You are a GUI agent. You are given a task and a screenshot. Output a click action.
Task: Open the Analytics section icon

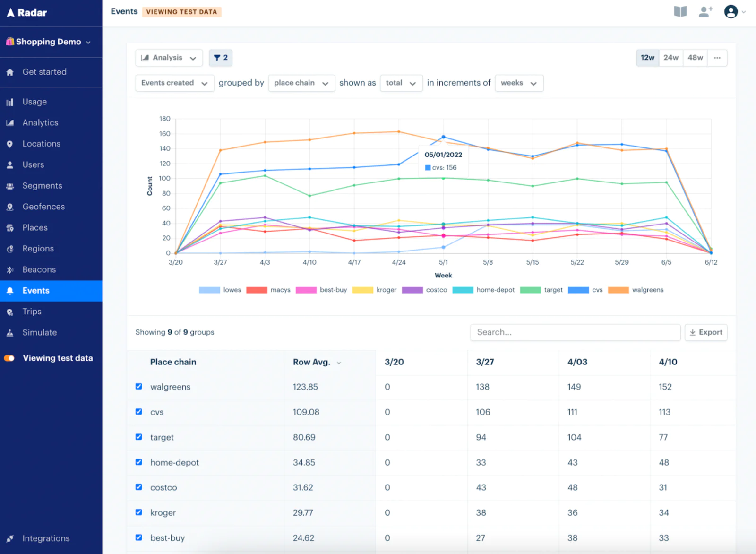[x=10, y=122]
